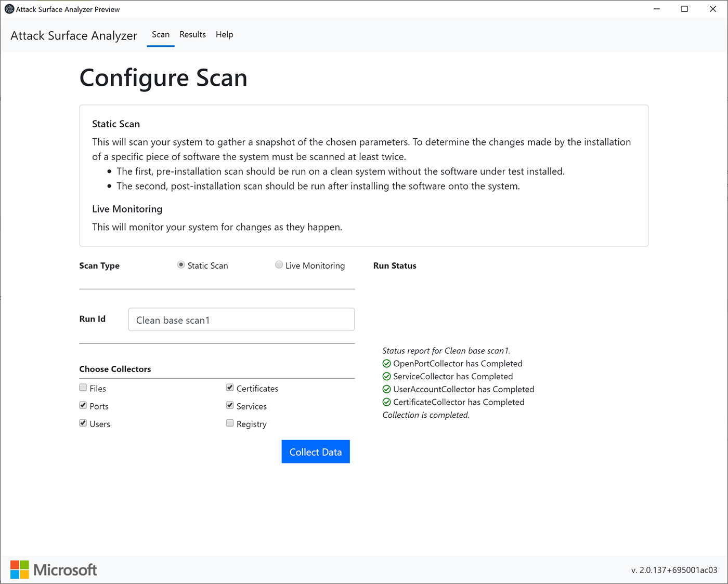The height and width of the screenshot is (584, 728).
Task: Click inside the Run Id text field
Action: click(x=241, y=320)
